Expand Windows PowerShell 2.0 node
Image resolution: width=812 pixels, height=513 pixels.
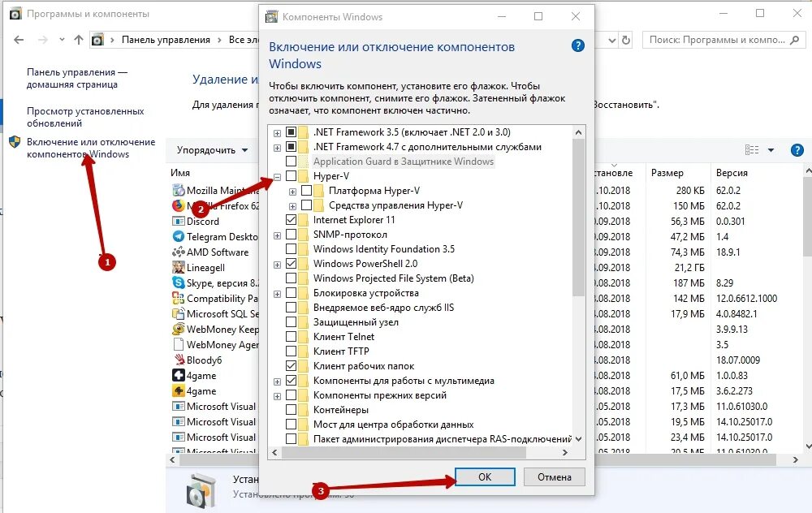coord(277,265)
